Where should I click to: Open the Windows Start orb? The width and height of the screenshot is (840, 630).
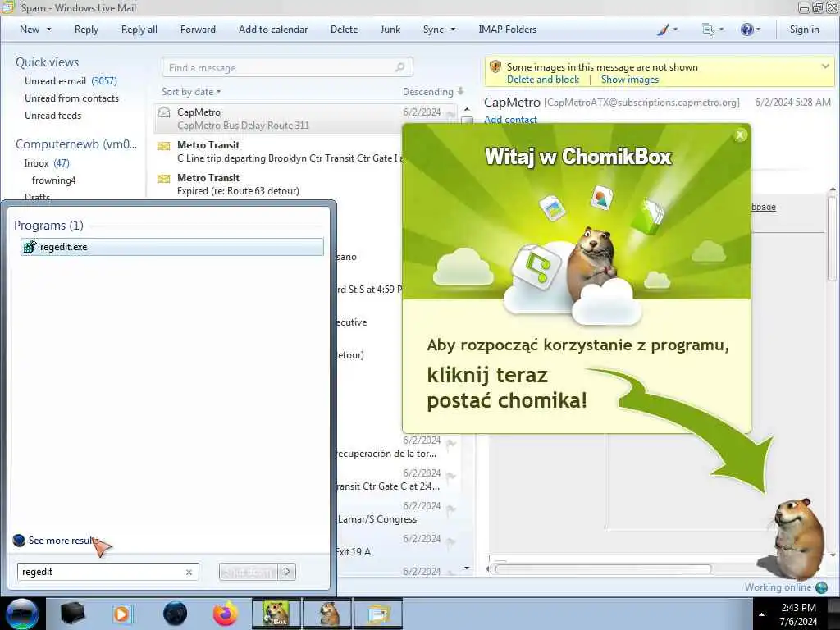[22, 614]
